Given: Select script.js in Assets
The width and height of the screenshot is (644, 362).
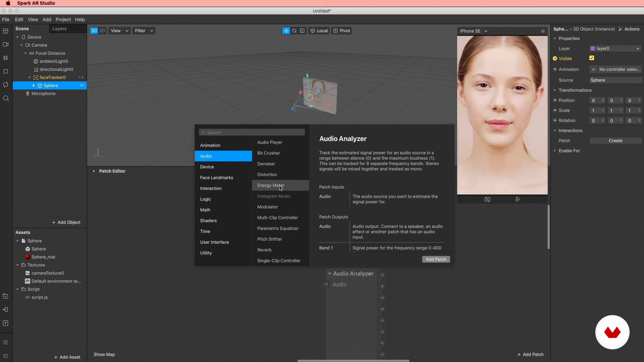Looking at the screenshot, I should (x=50, y=297).
